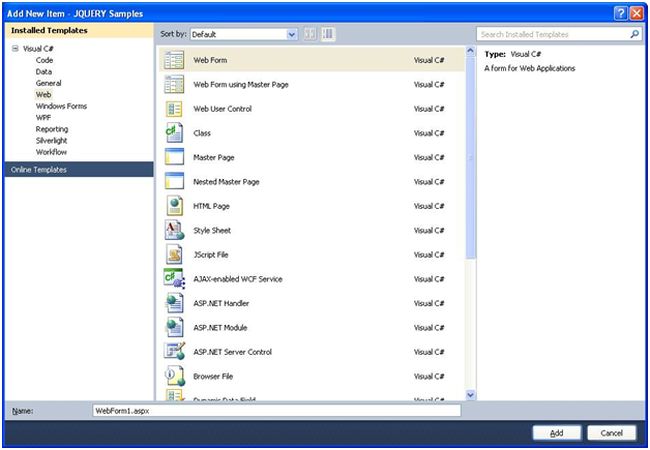Select Windows Forms category
Viewport: 650px width, 450px height.
(x=61, y=106)
